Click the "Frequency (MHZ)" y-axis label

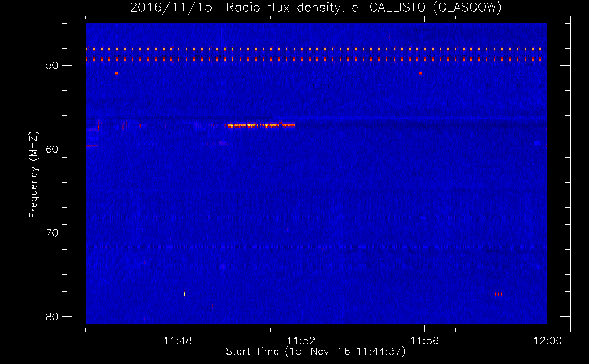[x=33, y=175]
